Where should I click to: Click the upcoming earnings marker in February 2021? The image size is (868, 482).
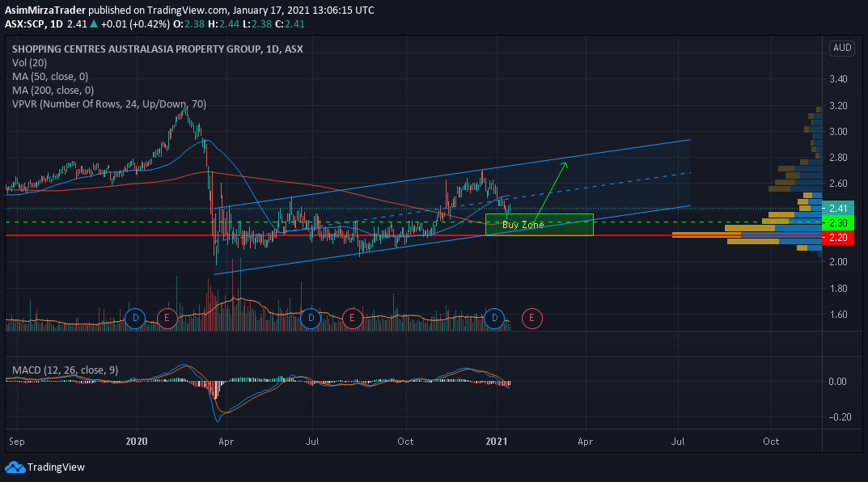click(531, 318)
